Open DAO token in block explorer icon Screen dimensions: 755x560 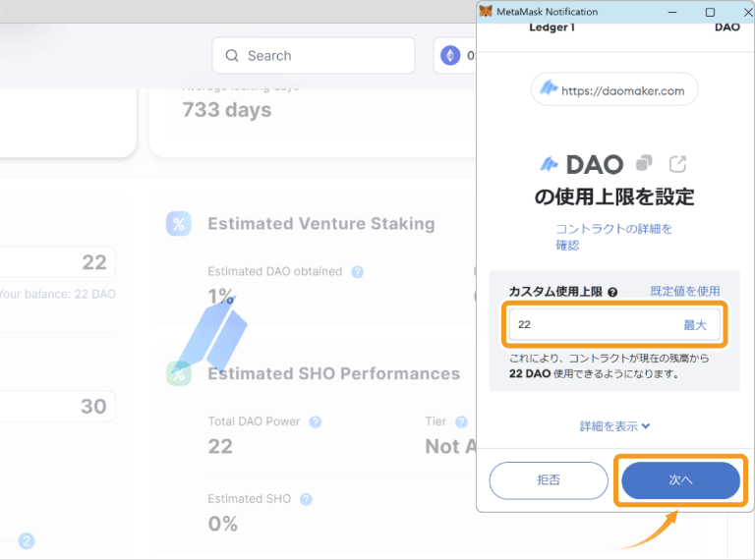click(677, 164)
